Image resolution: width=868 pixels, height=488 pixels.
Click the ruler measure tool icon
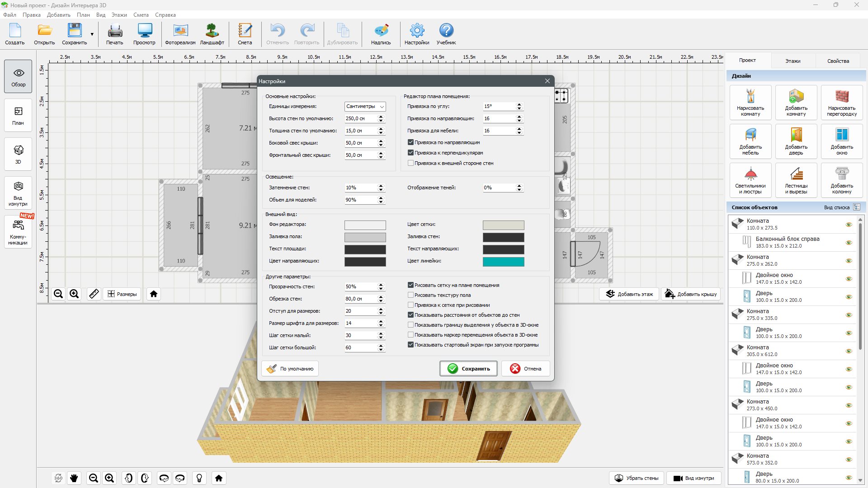pos(94,294)
